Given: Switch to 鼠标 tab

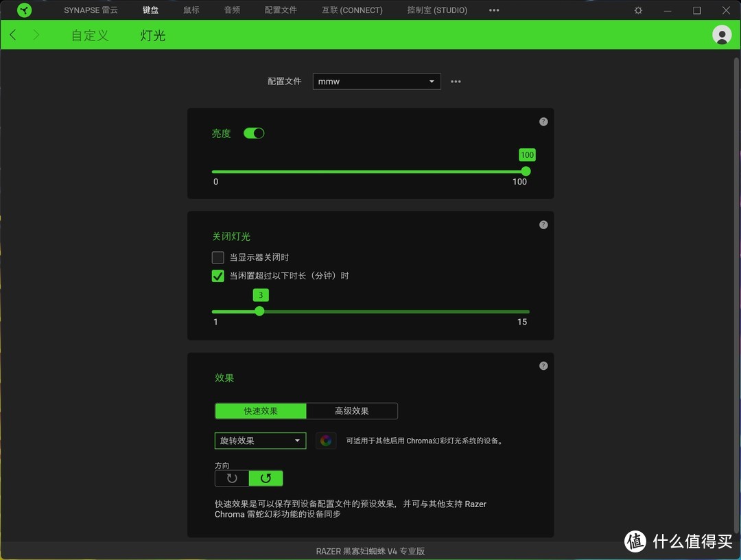Looking at the screenshot, I should pyautogui.click(x=191, y=10).
